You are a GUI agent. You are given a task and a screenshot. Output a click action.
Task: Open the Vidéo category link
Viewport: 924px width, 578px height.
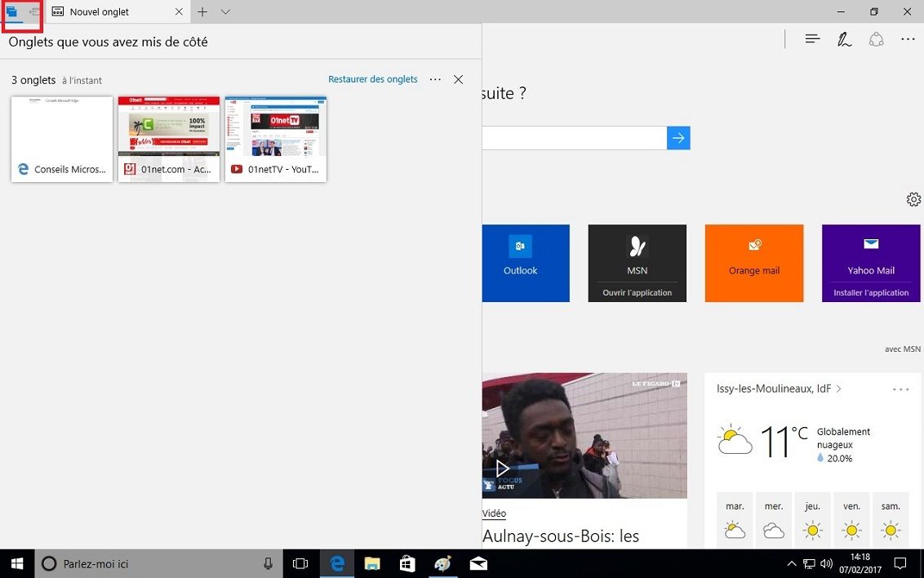point(494,514)
